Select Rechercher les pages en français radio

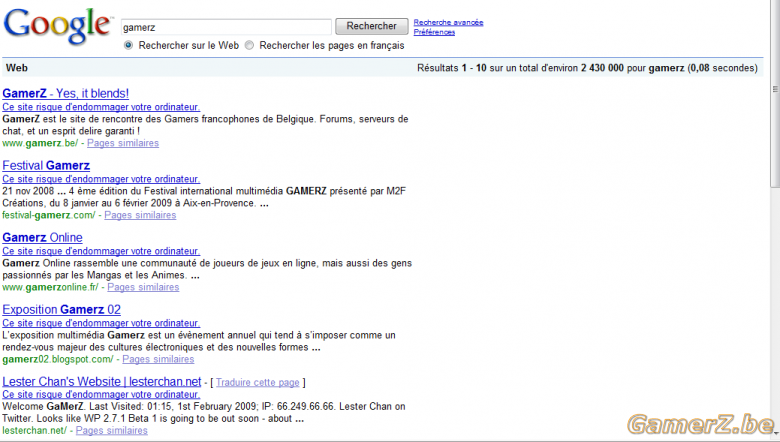[249, 45]
